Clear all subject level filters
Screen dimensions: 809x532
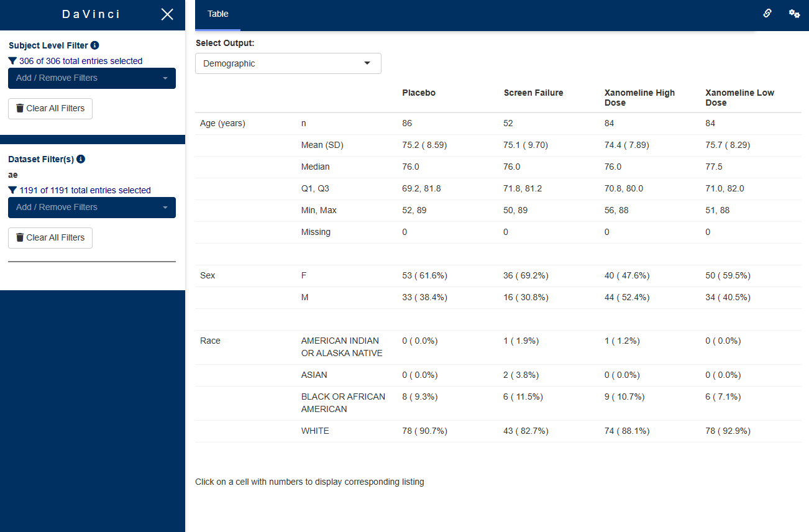tap(50, 108)
